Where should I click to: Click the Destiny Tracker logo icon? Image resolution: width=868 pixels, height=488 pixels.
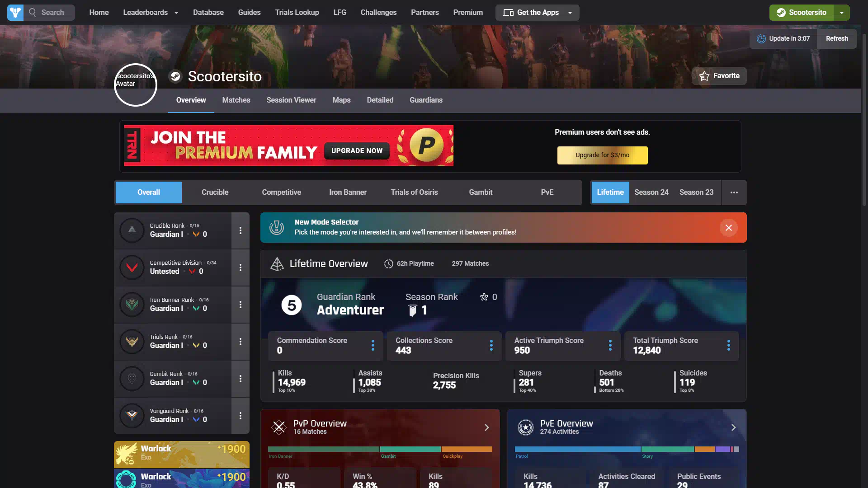pos(15,12)
